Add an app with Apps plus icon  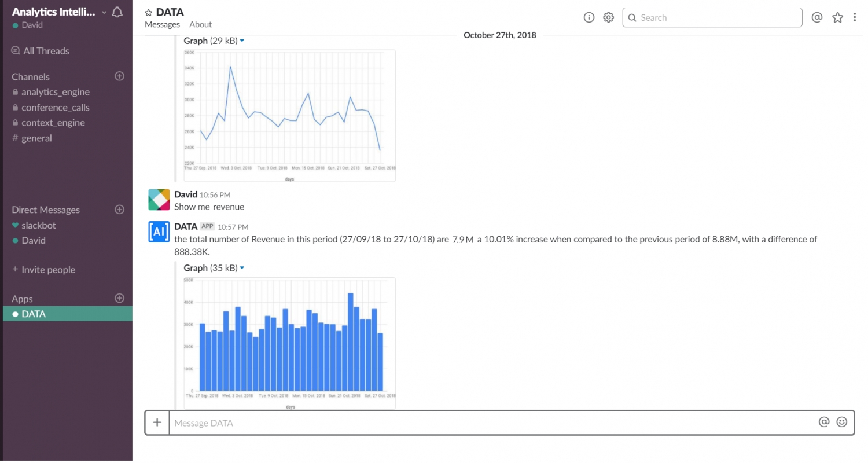tap(120, 298)
